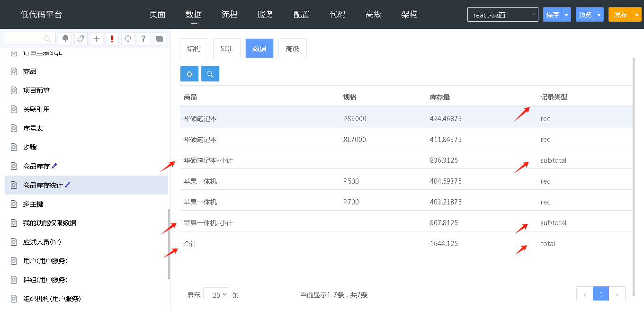Expand the arrow next to 发布 button

636,15
